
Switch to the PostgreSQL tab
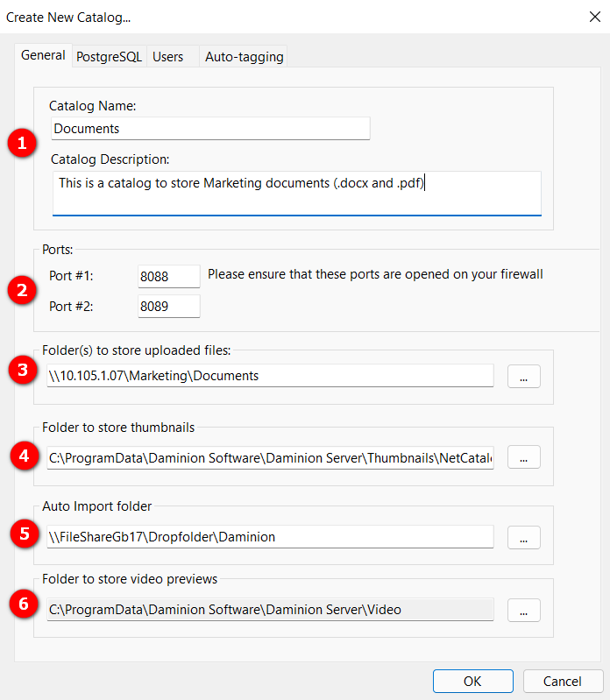pyautogui.click(x=109, y=56)
